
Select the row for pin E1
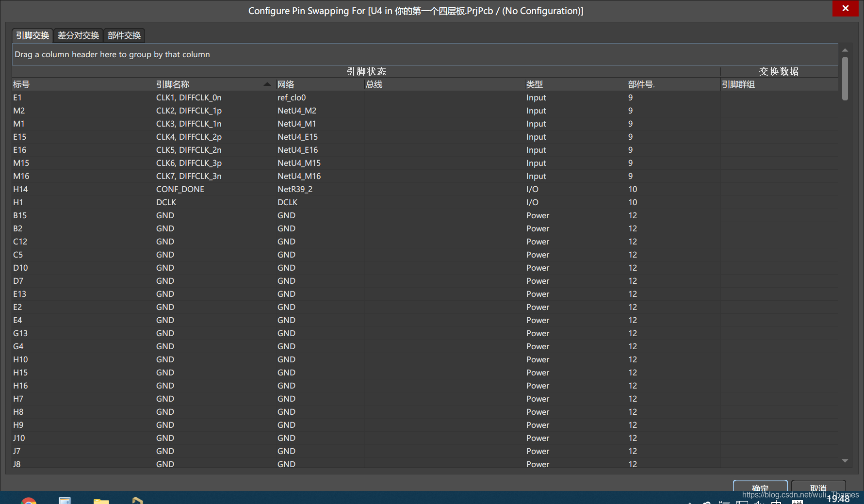tap(425, 98)
